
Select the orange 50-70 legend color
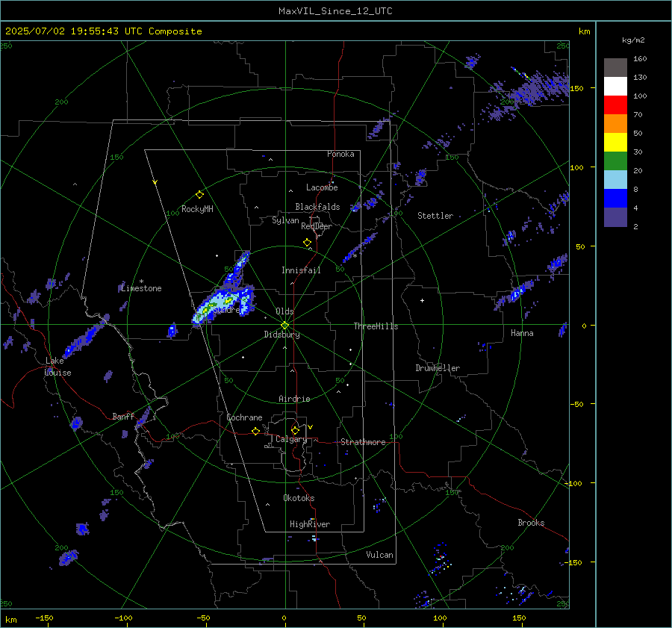click(x=615, y=124)
